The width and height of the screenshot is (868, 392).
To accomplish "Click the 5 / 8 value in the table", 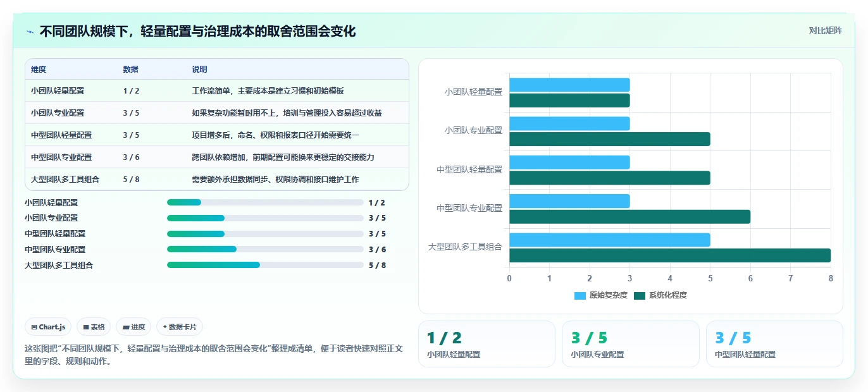I will (131, 180).
